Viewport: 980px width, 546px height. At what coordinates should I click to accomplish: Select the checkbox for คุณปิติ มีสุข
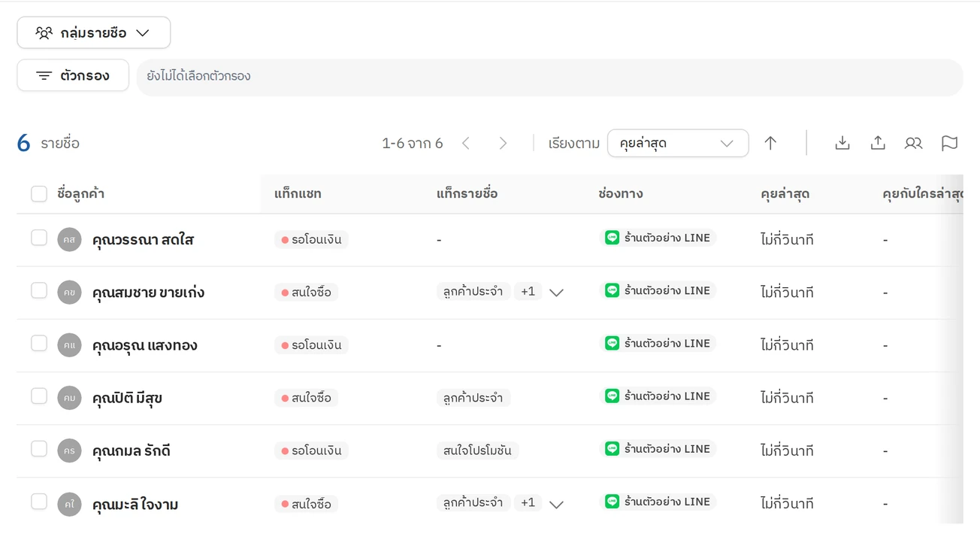pyautogui.click(x=39, y=396)
